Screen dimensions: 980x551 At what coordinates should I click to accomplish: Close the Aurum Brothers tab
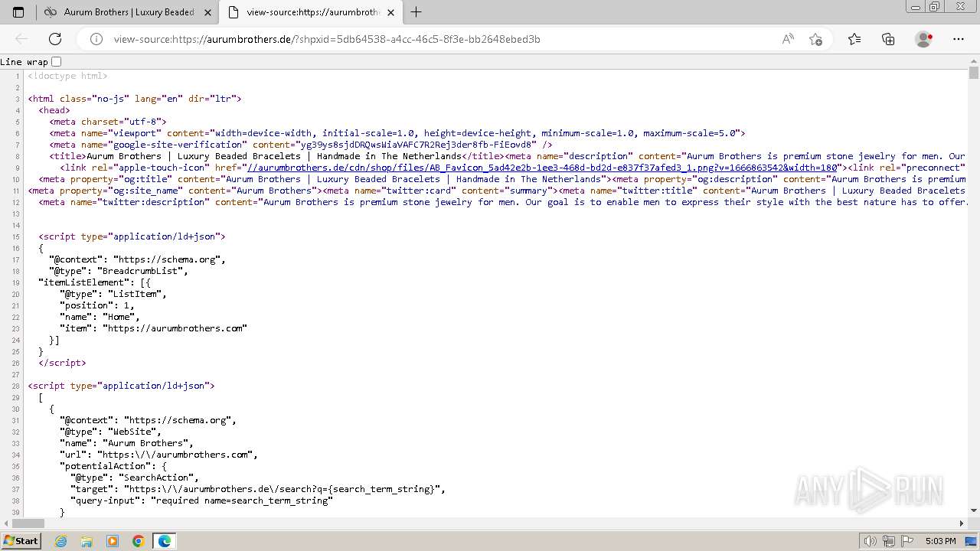pos(207,12)
